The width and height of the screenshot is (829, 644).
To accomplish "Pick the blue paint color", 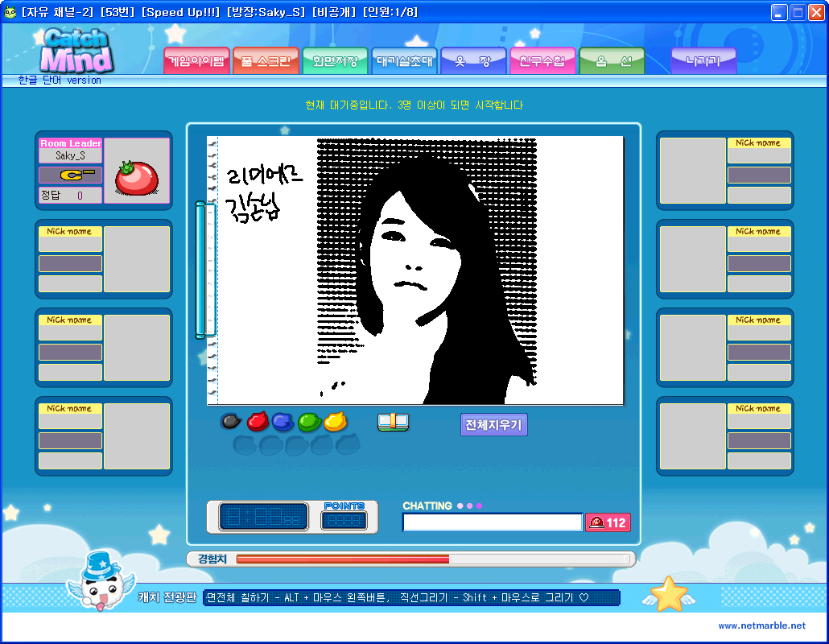I will coord(283,421).
